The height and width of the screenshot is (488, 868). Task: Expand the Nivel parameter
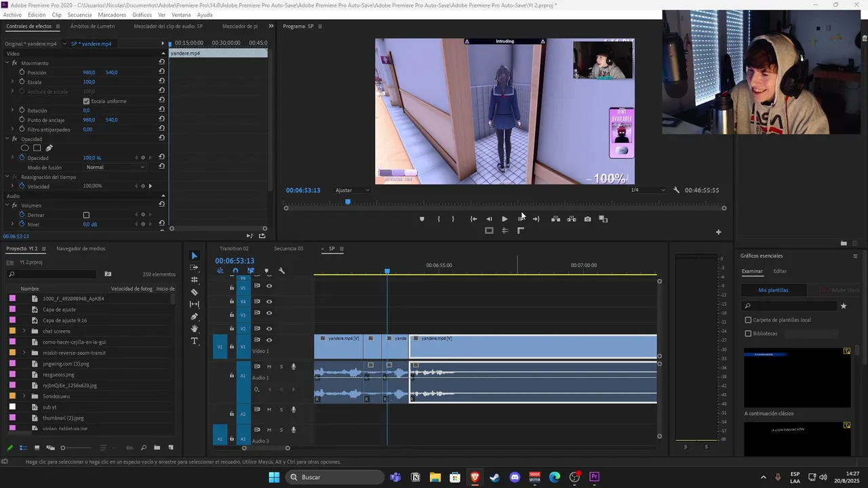click(12, 224)
